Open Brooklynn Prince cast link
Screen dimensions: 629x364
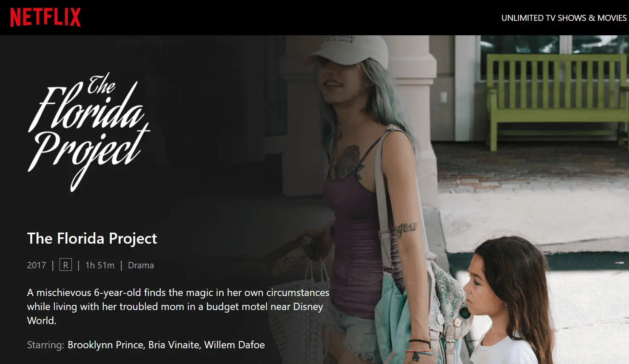point(105,345)
